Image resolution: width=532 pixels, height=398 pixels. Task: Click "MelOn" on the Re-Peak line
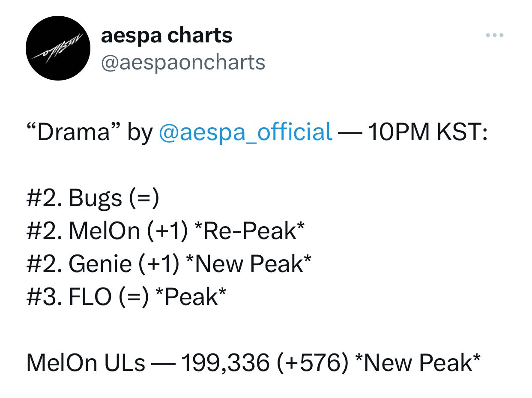(105, 231)
